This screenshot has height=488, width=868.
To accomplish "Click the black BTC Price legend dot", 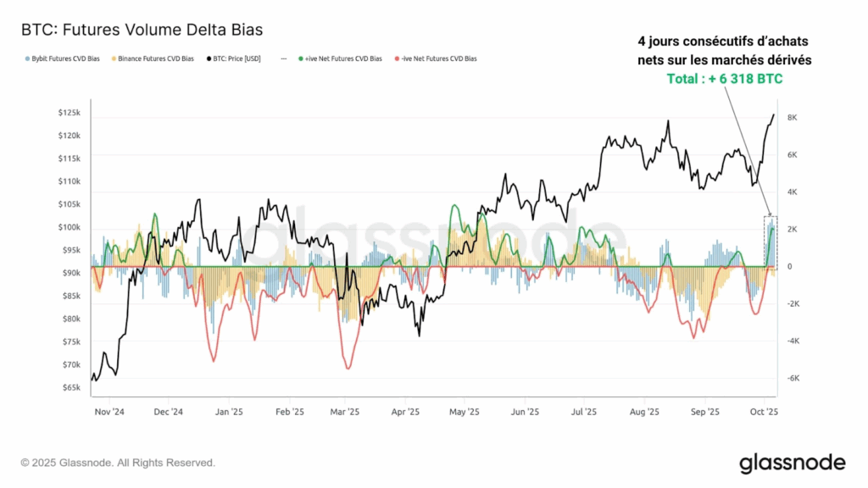I will coord(209,59).
